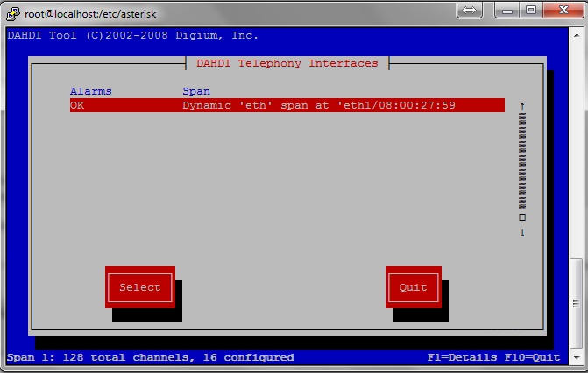The height and width of the screenshot is (373, 588).
Task: Click the PuTTY icon in the title bar
Action: (12, 13)
